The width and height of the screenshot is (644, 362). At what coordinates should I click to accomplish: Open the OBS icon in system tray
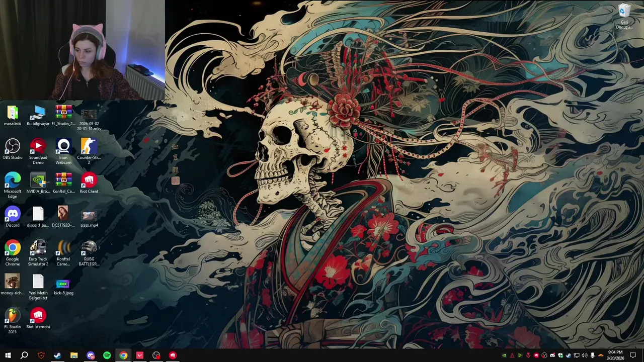point(544,355)
